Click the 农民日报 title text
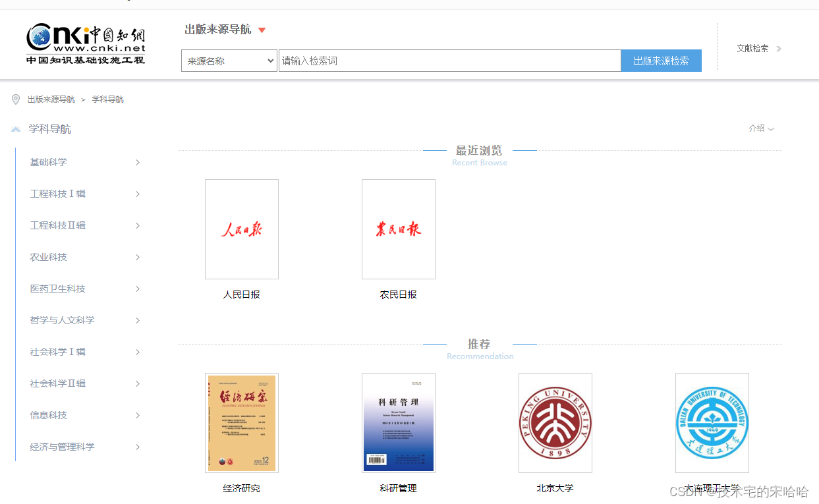Viewport: 819px width, 504px height. (399, 294)
